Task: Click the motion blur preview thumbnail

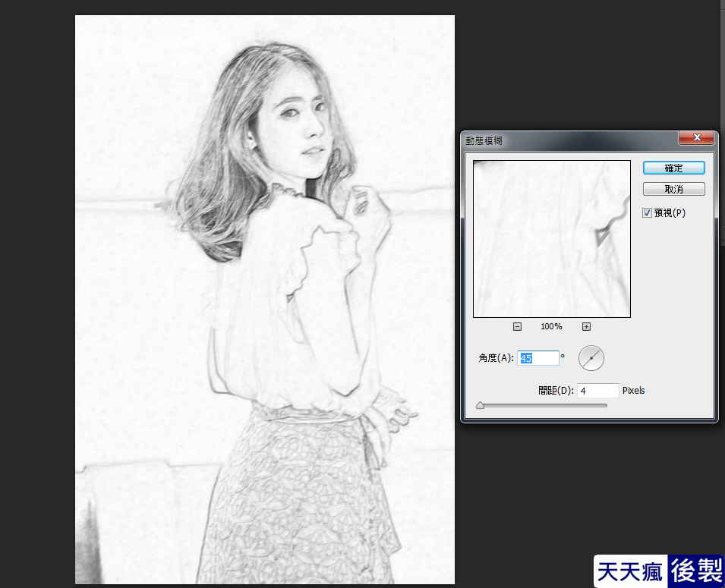Action: (x=552, y=239)
